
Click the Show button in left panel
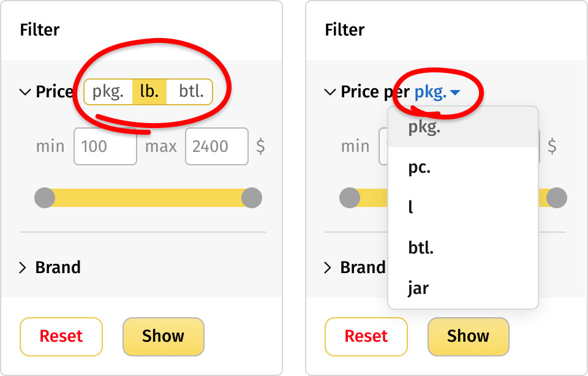(x=164, y=336)
